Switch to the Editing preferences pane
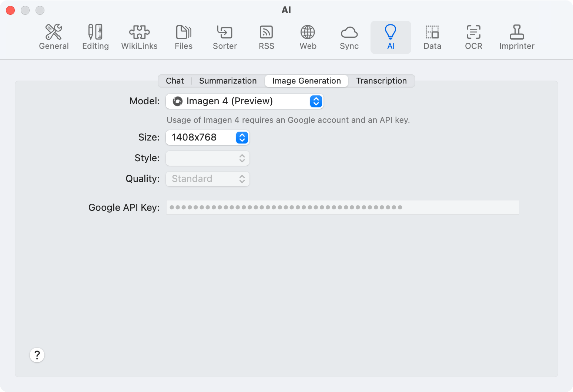 click(95, 37)
